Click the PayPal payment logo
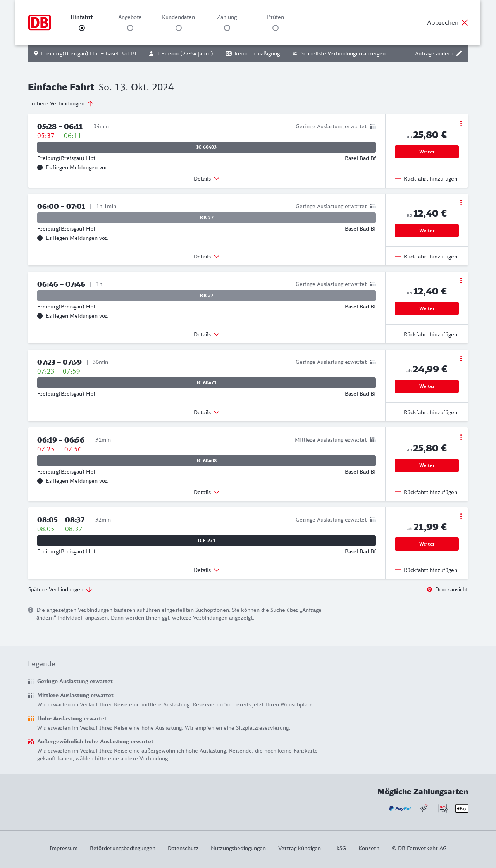 [x=400, y=808]
